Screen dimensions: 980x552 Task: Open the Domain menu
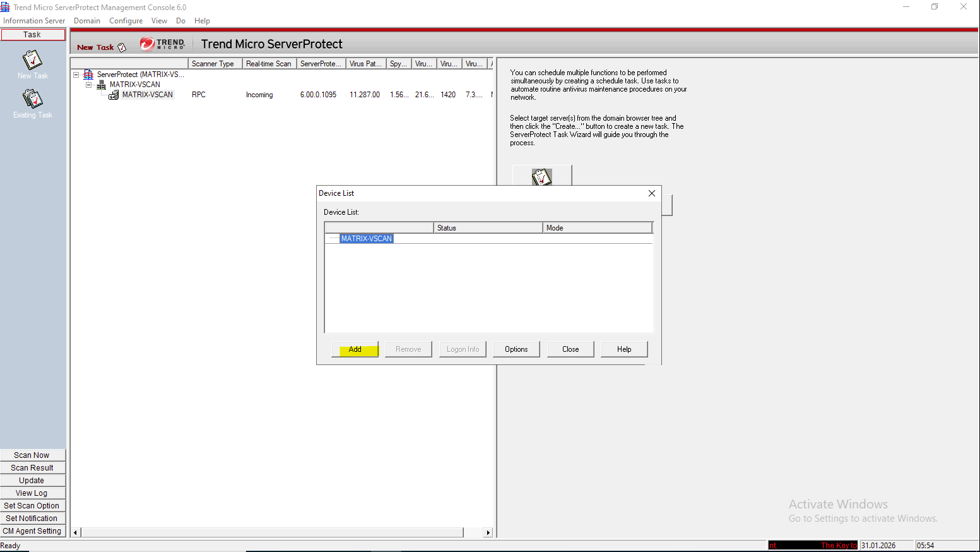tap(86, 21)
